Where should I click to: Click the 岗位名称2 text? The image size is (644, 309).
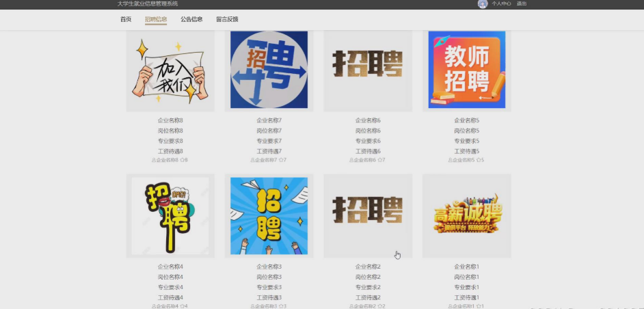click(x=368, y=277)
